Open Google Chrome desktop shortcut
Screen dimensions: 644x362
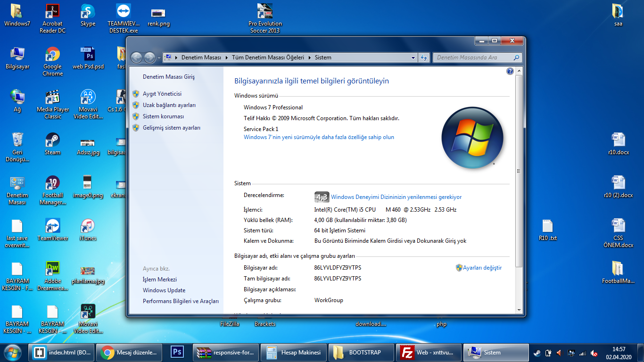52,62
